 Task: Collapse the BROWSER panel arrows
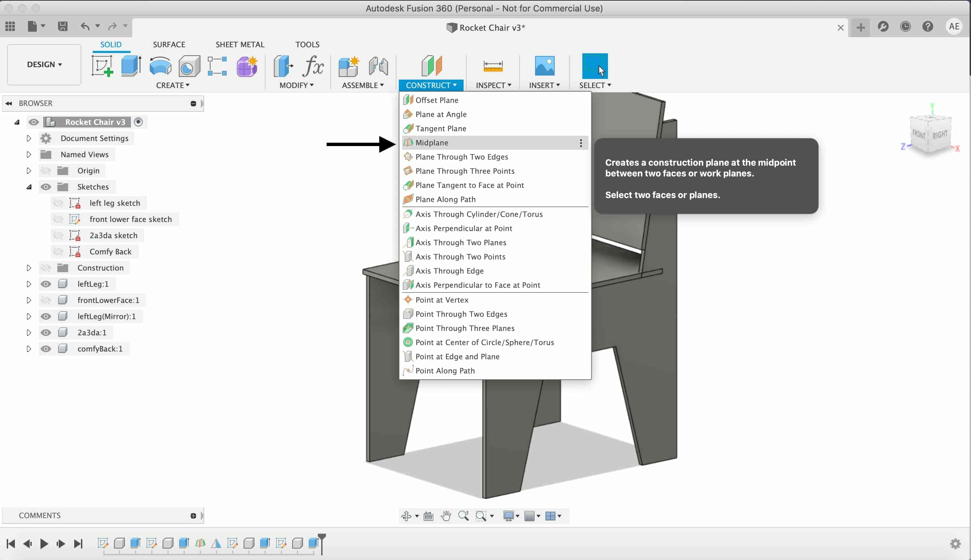coord(8,103)
